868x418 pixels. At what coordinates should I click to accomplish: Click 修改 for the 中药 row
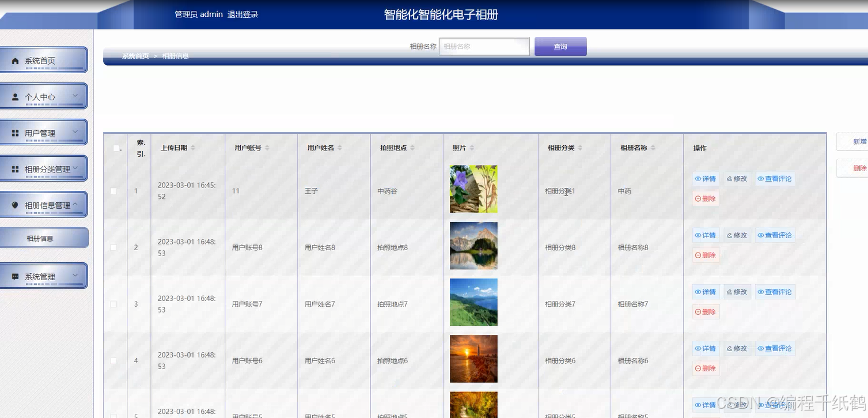737,179
